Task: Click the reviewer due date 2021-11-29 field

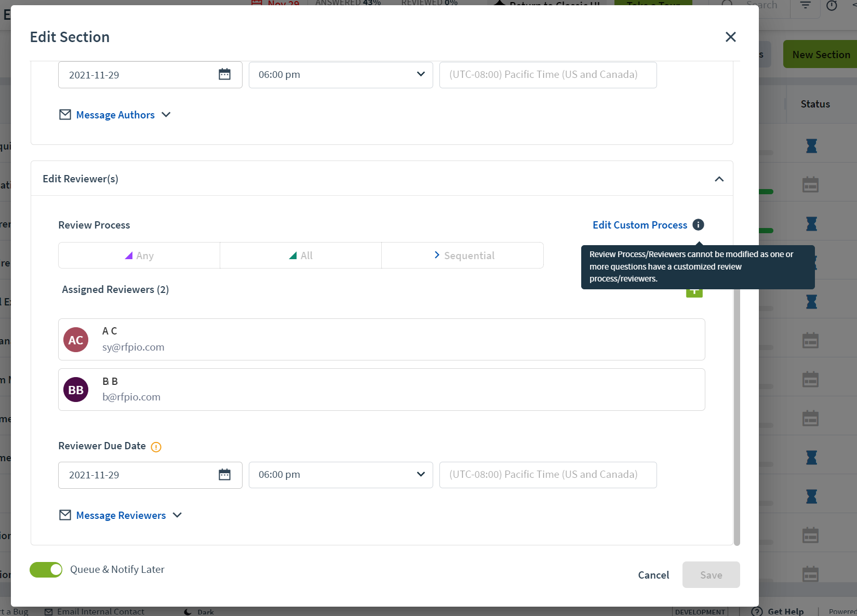Action: click(x=150, y=475)
